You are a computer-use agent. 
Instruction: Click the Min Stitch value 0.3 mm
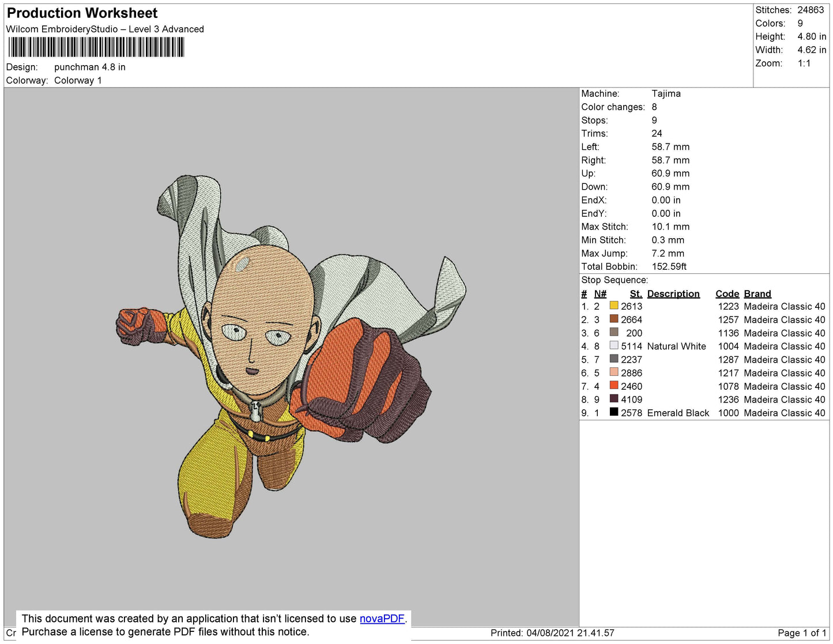tap(668, 240)
